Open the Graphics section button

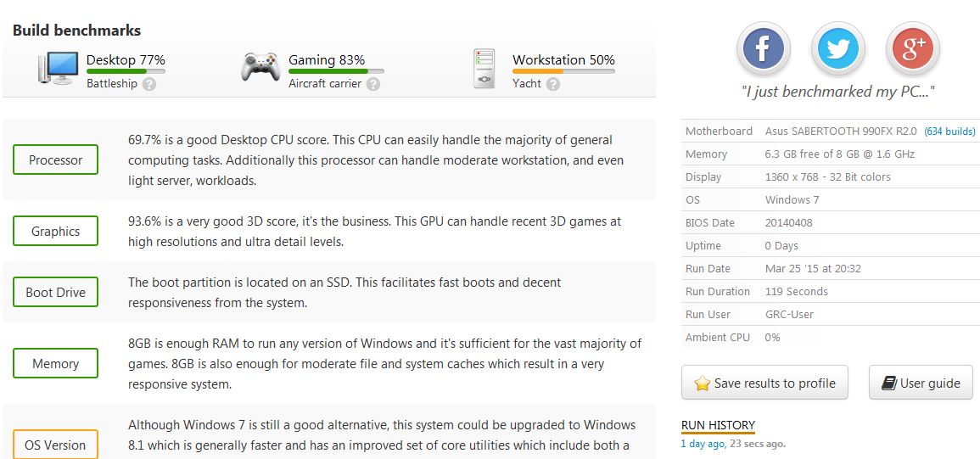(56, 232)
